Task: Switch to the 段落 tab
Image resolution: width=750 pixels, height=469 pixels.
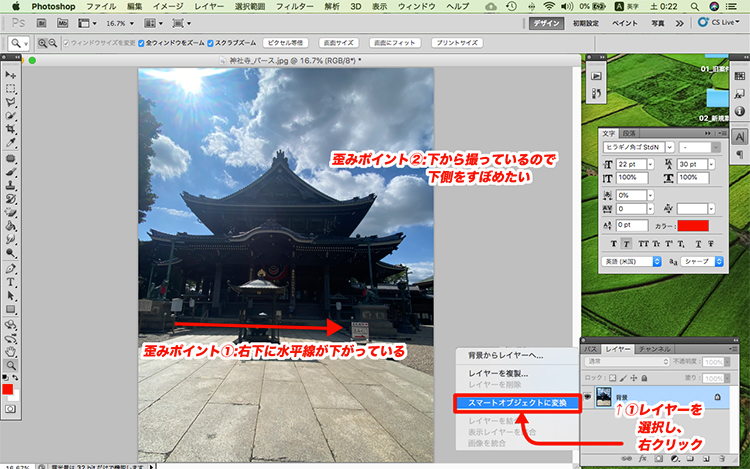Action: [629, 133]
